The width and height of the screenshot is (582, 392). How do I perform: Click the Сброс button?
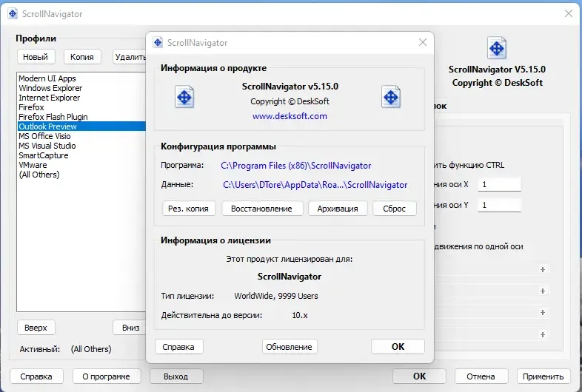394,209
